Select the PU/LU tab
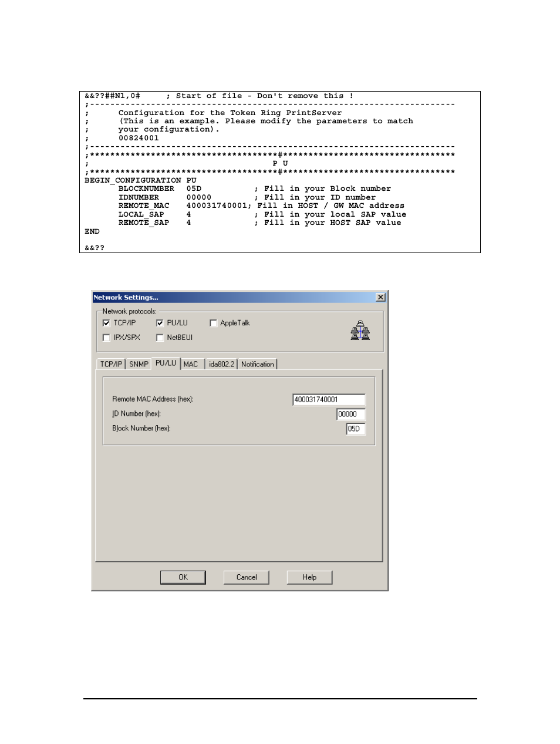 point(166,363)
